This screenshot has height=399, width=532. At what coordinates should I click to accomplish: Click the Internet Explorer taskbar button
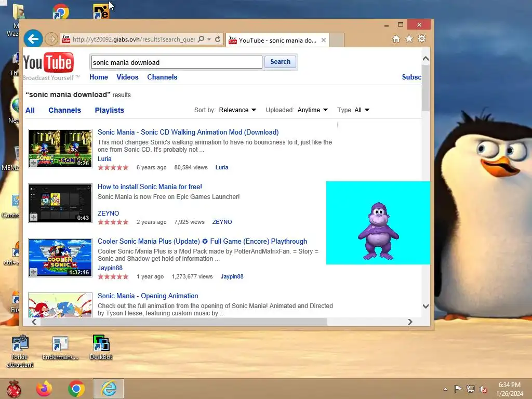109,389
